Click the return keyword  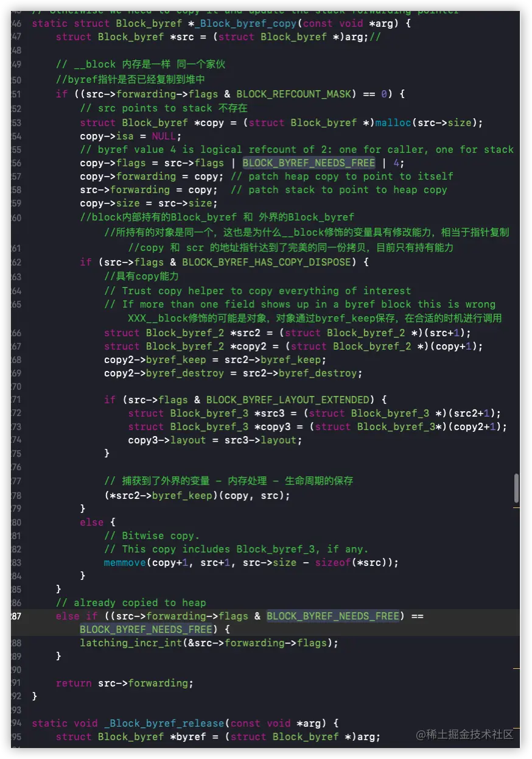[x=74, y=683]
